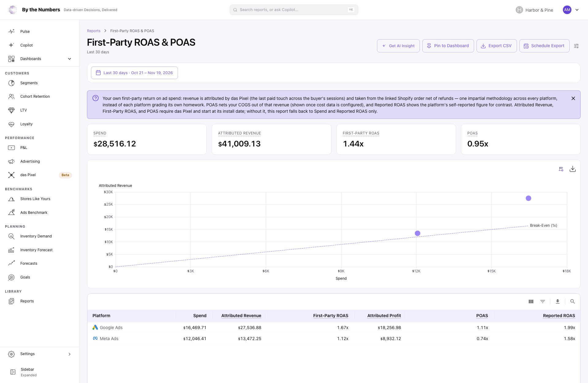This screenshot has width=588, height=383.
Task: Expand the Dashboards menu chevron
Action: (x=70, y=59)
